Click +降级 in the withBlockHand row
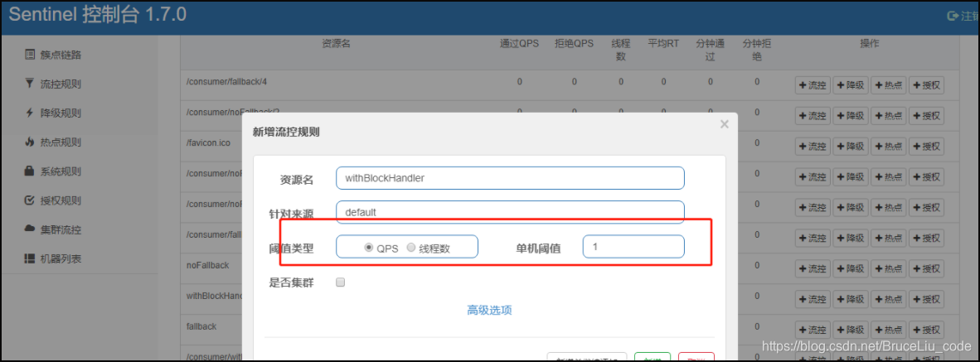Image resolution: width=980 pixels, height=362 pixels. (x=851, y=300)
